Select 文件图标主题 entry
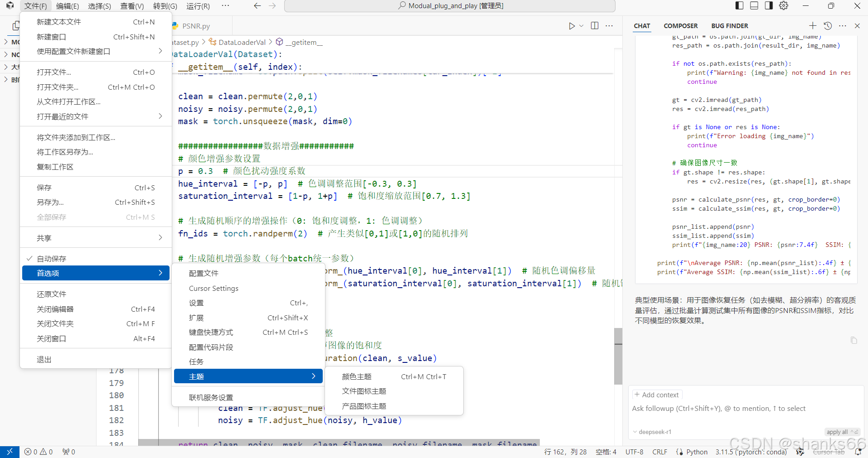This screenshot has width=868, height=458. pyautogui.click(x=394, y=391)
